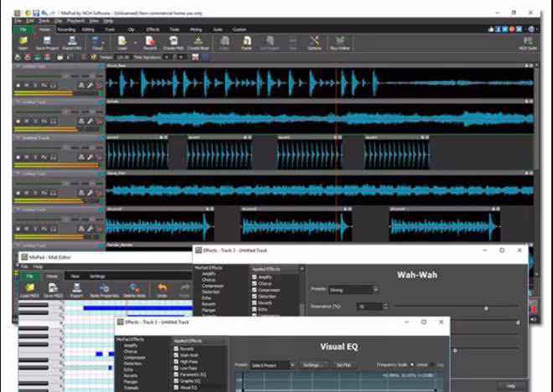Viewport: 553px width, 392px height.
Task: Click Load MIDI icon in Midi Editor
Action: coord(30,291)
